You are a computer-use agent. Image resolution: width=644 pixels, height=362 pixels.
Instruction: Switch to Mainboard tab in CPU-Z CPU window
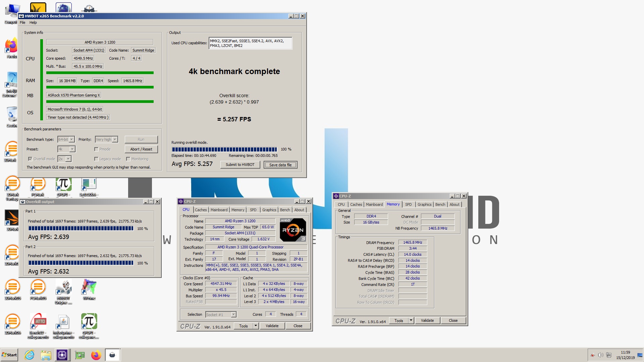[x=219, y=210]
